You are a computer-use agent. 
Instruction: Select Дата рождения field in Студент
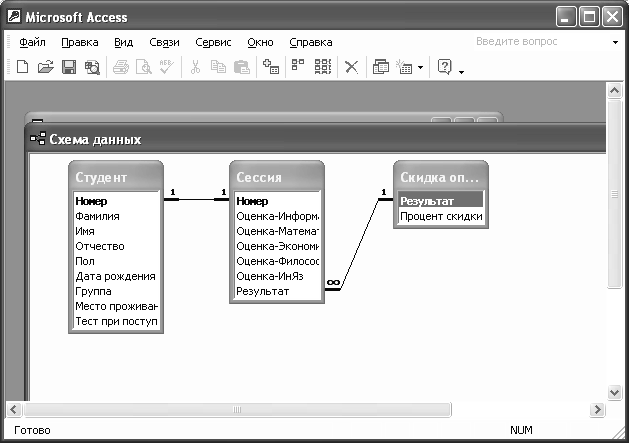[x=116, y=276]
